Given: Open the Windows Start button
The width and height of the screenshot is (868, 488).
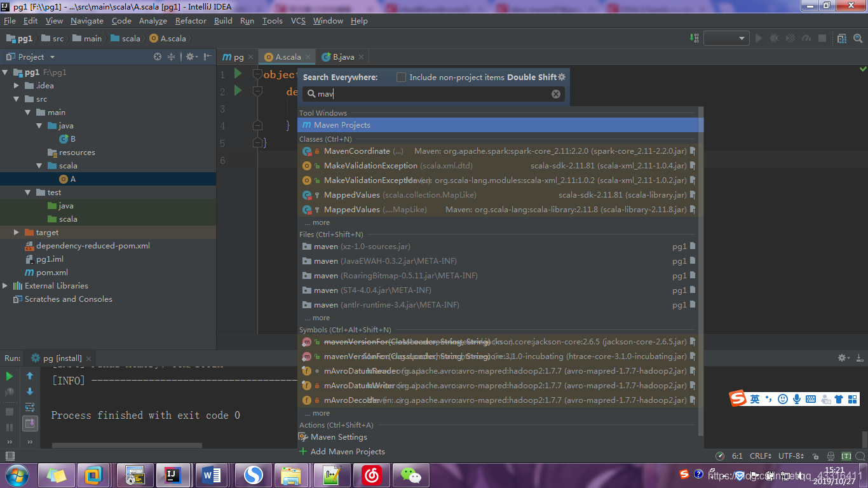Looking at the screenshot, I should 17,475.
